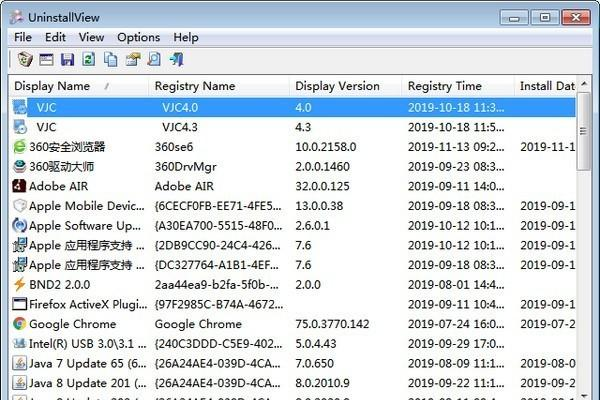
Task: Select the Adobe AIR display name
Action: click(59, 186)
